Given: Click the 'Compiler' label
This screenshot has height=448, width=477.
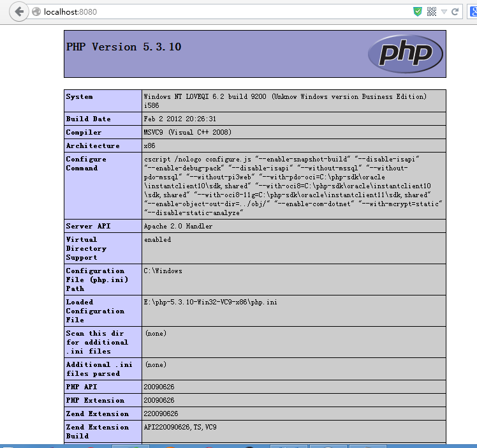Looking at the screenshot, I should pyautogui.click(x=84, y=132).
